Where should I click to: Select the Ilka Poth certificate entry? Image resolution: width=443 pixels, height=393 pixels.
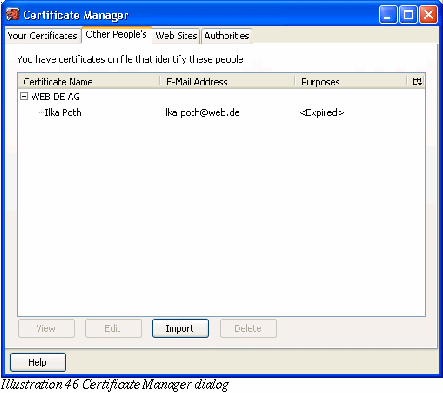[221, 113]
